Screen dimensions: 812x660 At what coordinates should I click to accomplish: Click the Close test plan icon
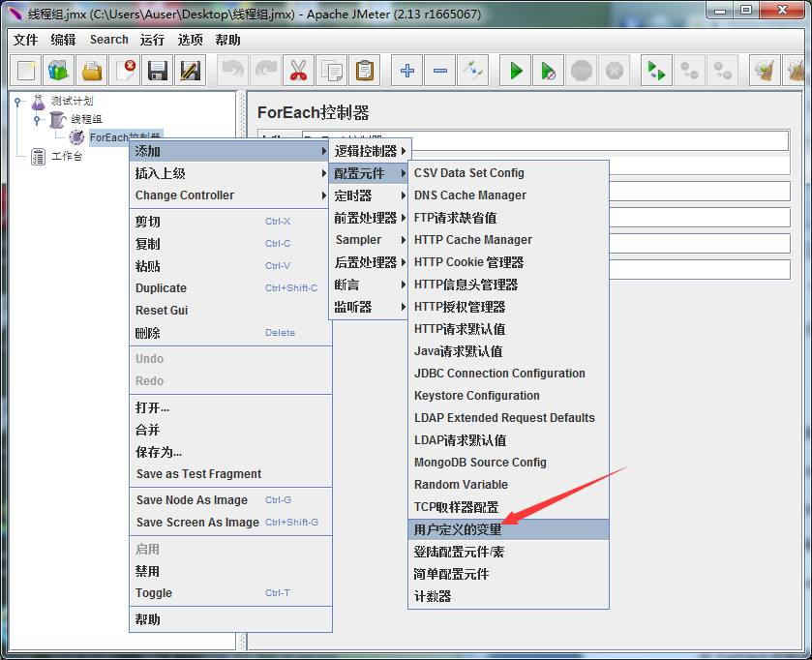[124, 71]
